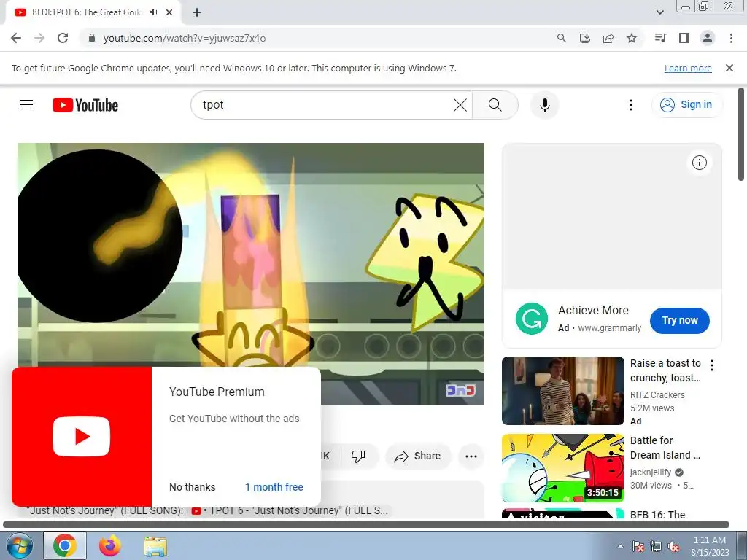
Task: Open Learn more about Chrome updates
Action: click(688, 68)
